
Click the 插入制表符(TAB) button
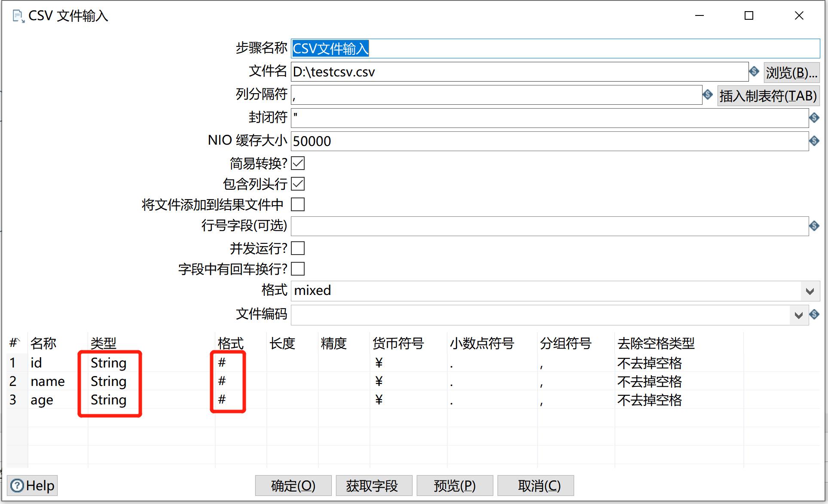[x=768, y=96]
